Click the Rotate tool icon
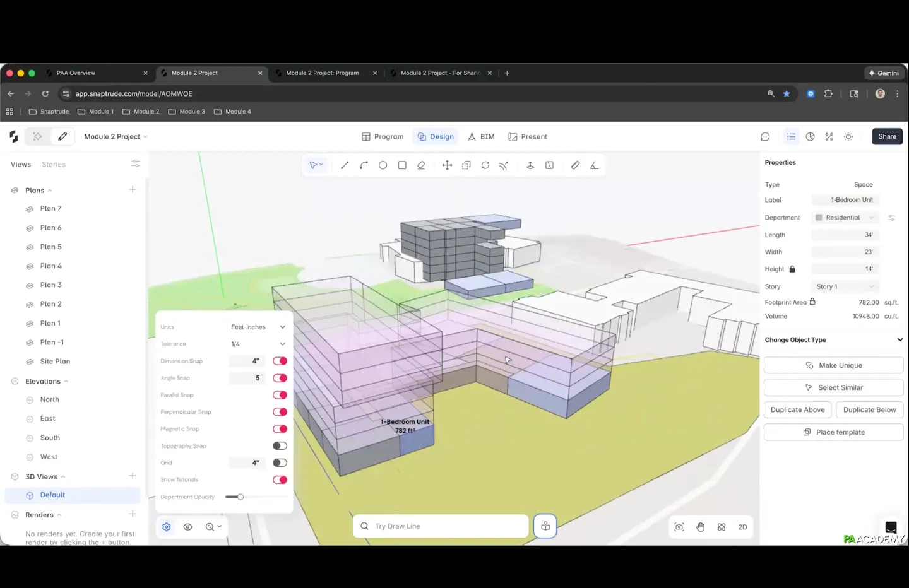This screenshot has width=909, height=588. tap(485, 165)
